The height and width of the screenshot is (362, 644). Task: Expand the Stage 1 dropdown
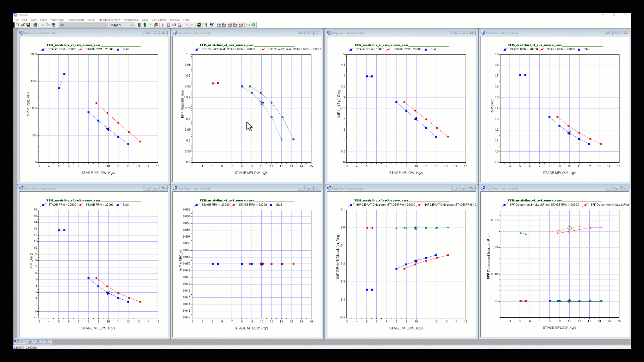point(131,25)
